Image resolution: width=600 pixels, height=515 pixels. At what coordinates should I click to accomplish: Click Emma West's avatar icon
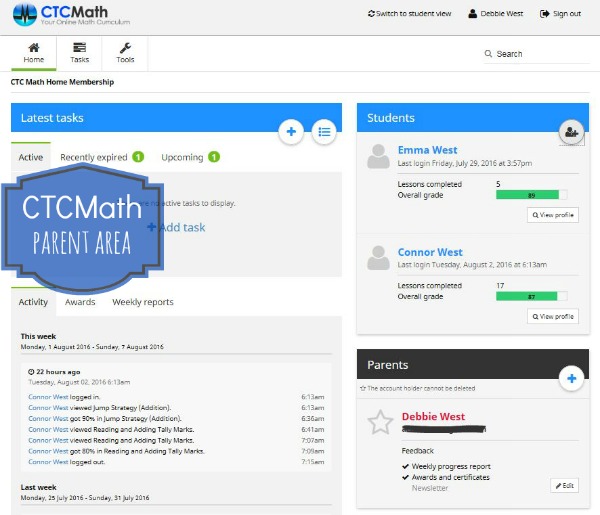click(378, 156)
